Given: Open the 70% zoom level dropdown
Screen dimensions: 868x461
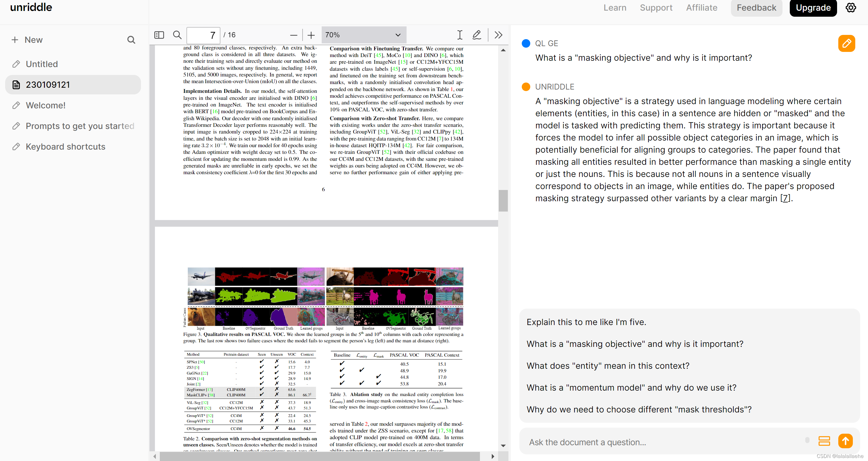Looking at the screenshot, I should tap(364, 35).
